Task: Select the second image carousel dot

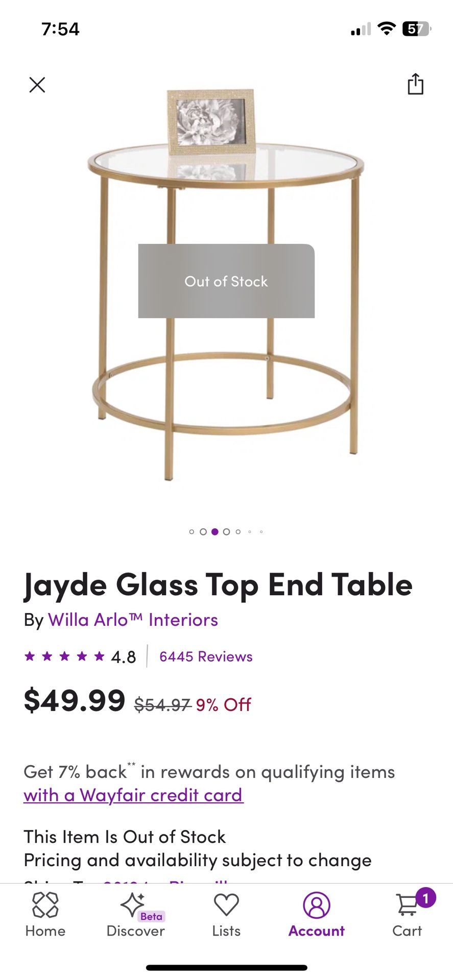Action: point(203,532)
